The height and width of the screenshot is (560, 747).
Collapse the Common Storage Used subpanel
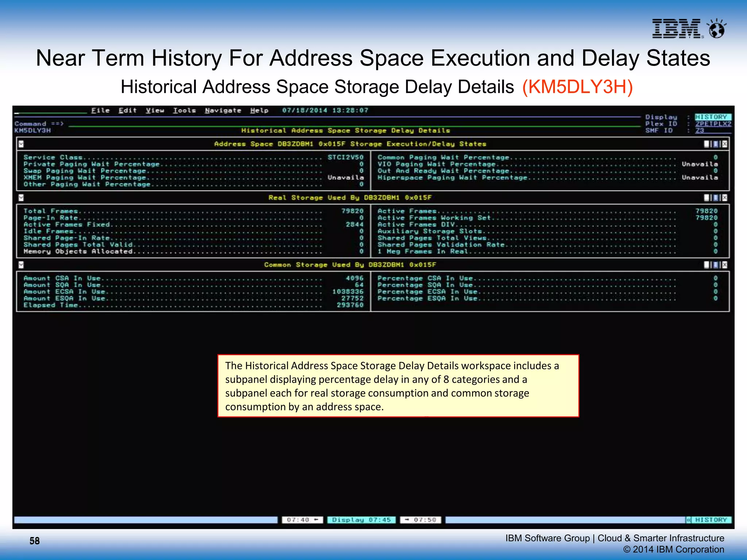pyautogui.click(x=21, y=265)
